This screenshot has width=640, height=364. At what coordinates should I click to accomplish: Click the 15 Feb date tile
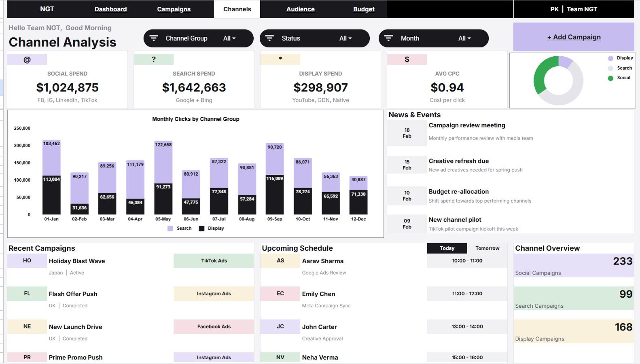point(407,165)
